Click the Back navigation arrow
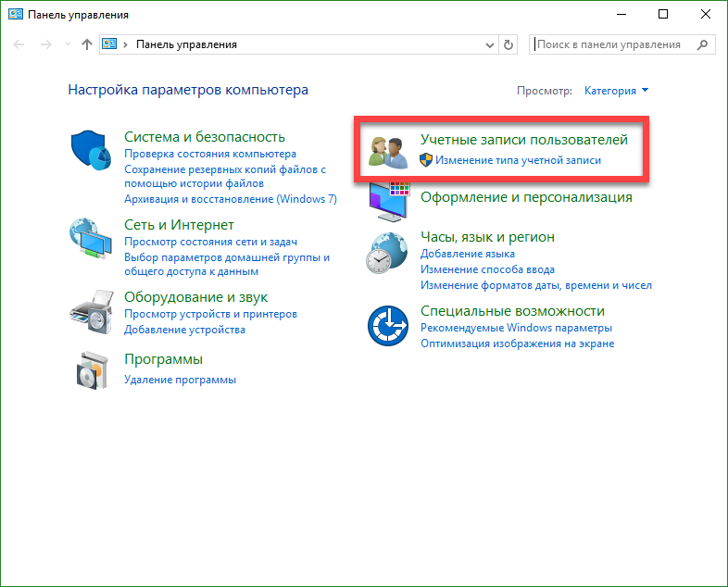Viewport: 728px width, 587px height. pyautogui.click(x=19, y=44)
